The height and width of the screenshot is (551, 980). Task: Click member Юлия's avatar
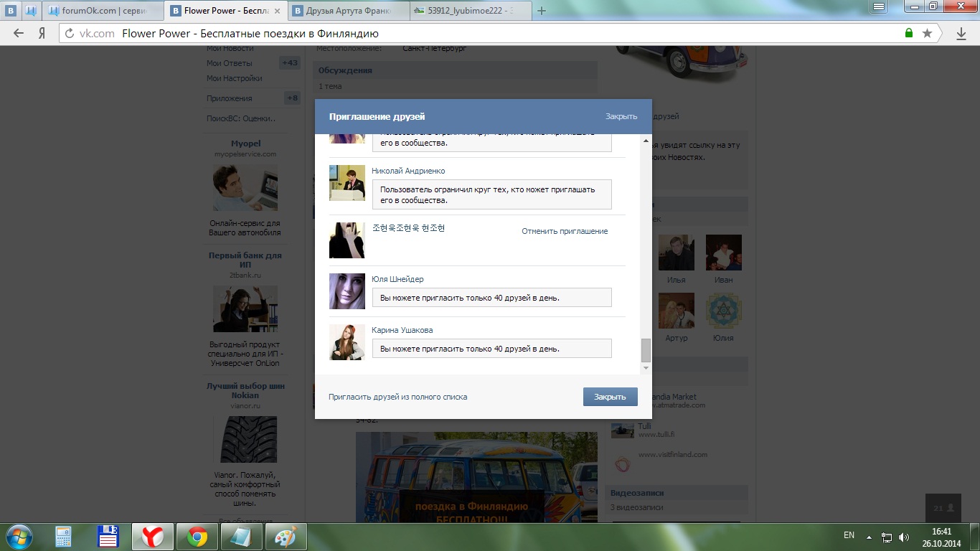tap(724, 311)
